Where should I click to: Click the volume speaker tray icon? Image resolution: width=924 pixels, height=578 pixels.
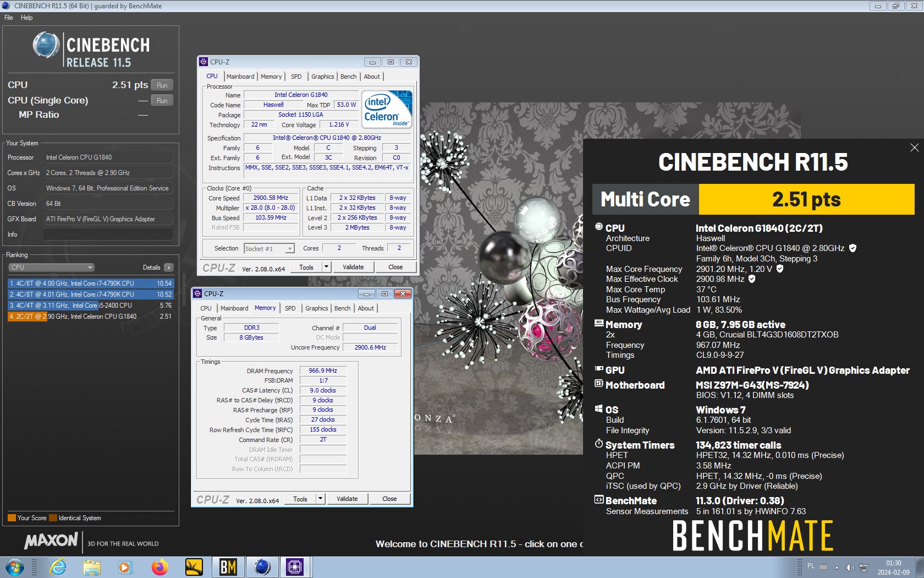[850, 567]
